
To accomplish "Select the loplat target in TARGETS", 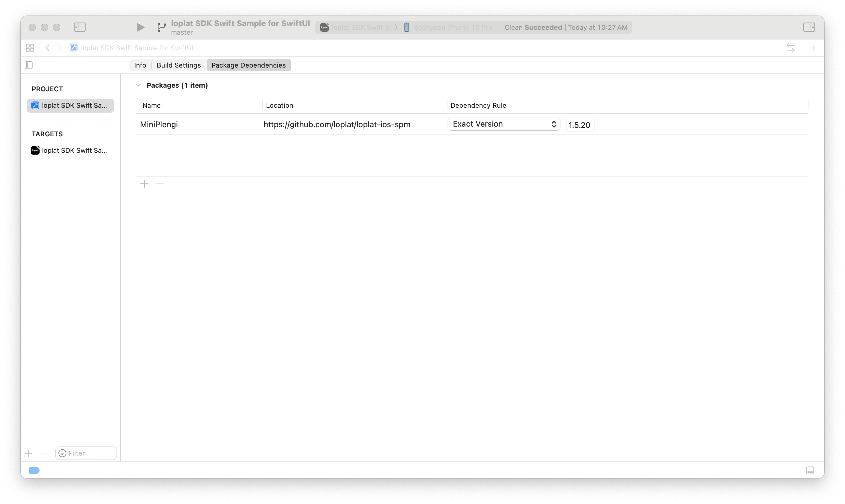I will click(70, 150).
